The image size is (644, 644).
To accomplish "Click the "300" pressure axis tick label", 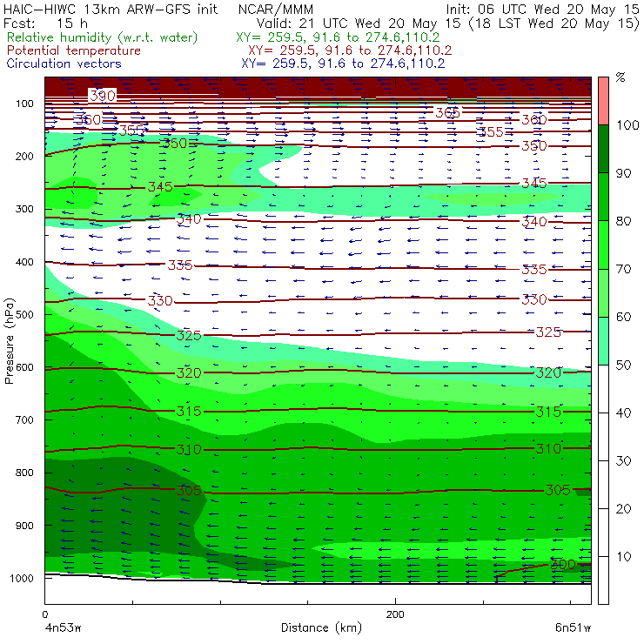I will coord(24,209).
